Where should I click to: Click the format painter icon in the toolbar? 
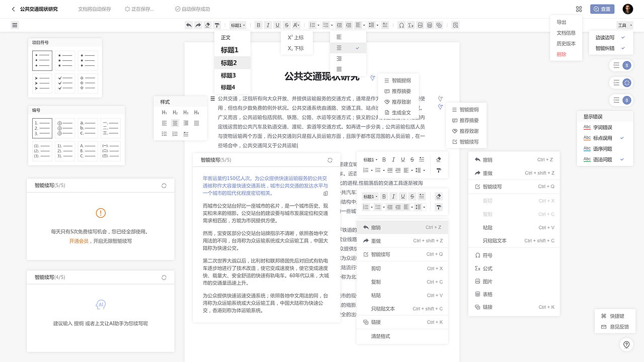click(x=217, y=25)
